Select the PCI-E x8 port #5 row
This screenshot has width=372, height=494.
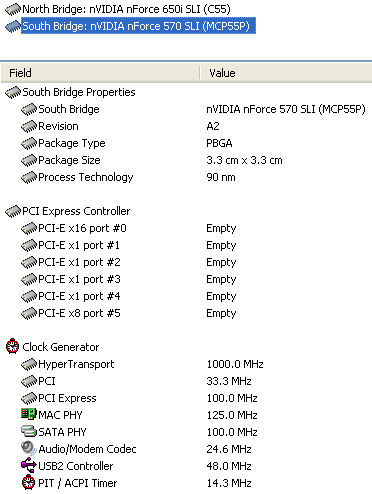pos(186,313)
